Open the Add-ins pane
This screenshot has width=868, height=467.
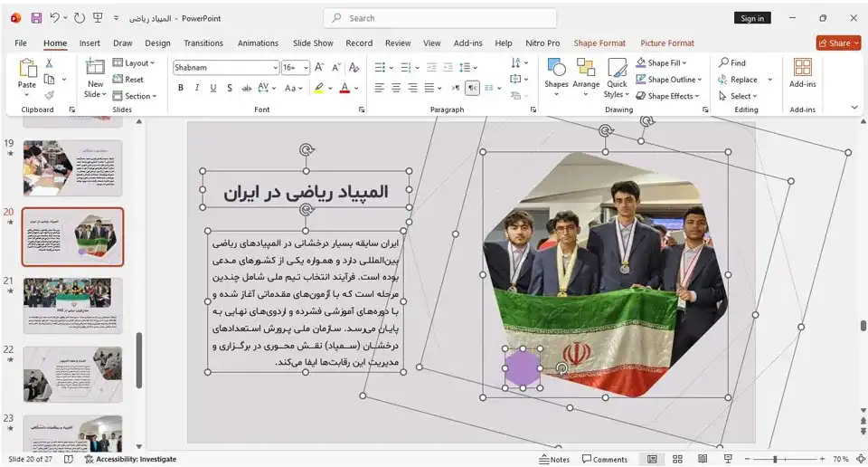pyautogui.click(x=802, y=72)
